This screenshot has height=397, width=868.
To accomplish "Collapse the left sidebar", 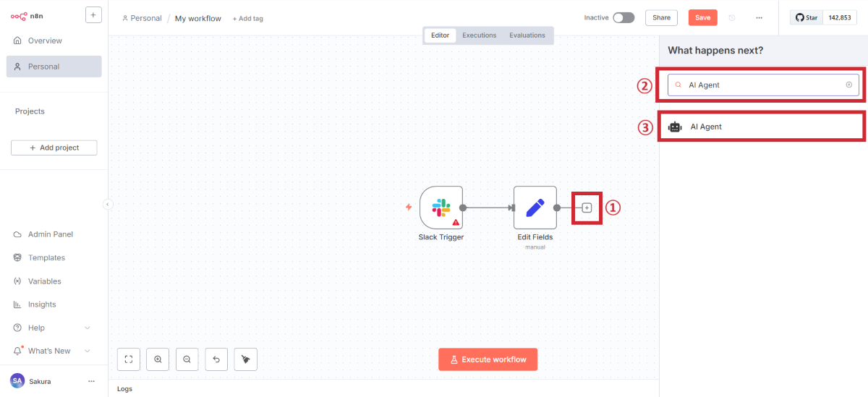I will click(108, 205).
